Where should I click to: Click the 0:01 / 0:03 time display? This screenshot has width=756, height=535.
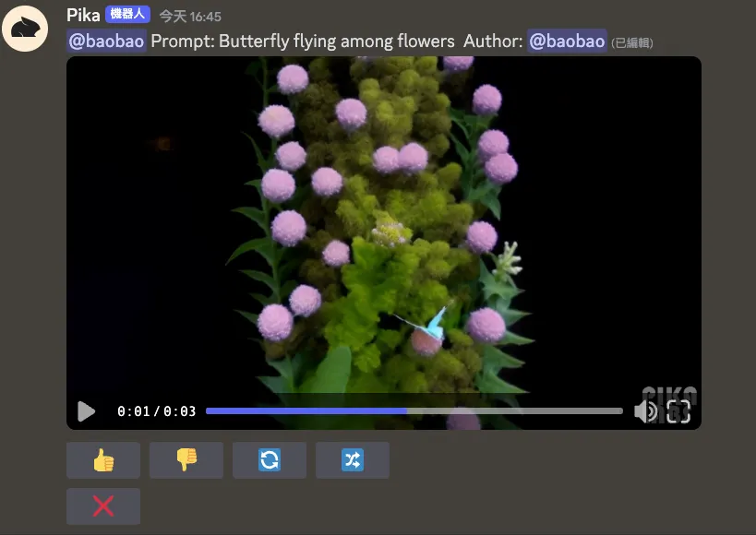coord(157,411)
